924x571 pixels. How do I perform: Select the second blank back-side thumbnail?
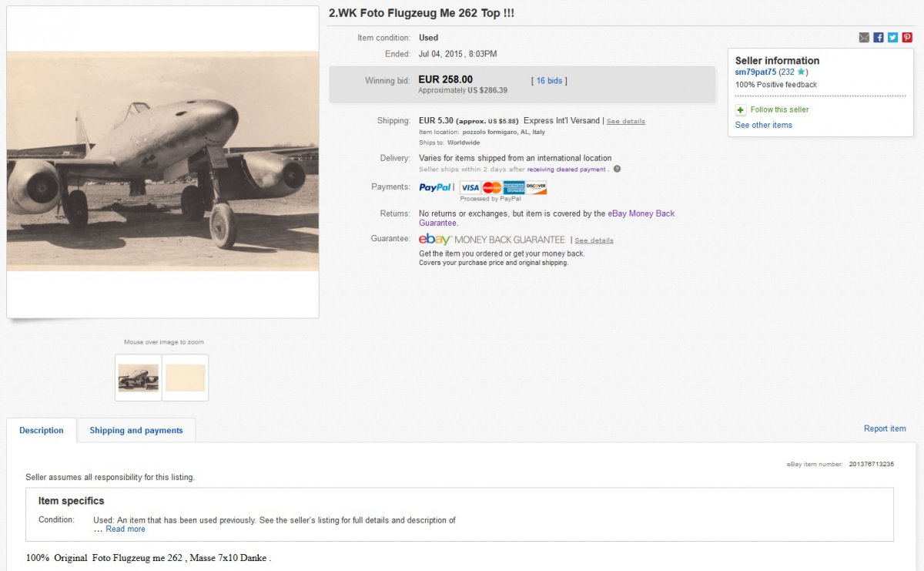186,378
